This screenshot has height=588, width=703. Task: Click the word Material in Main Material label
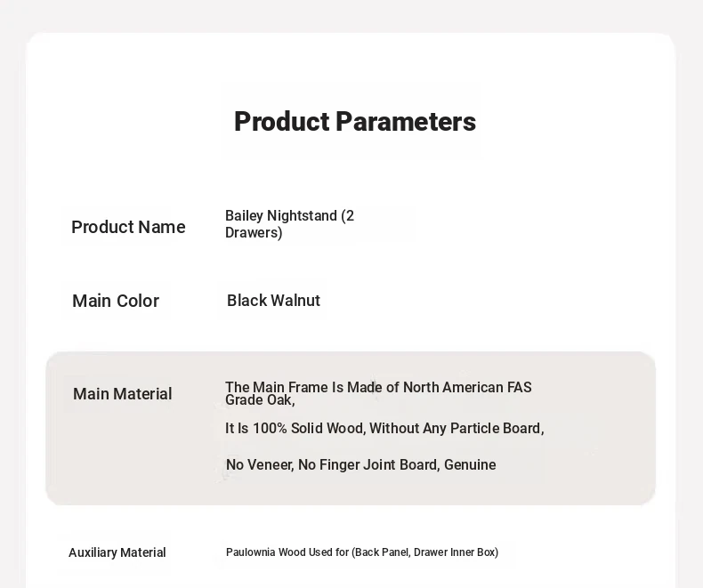[142, 394]
